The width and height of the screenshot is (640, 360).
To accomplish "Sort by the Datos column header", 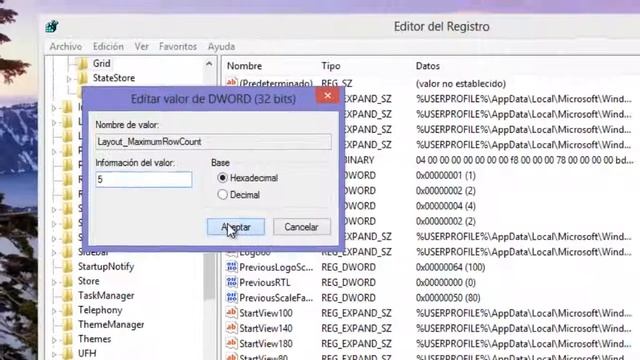I will tap(428, 66).
